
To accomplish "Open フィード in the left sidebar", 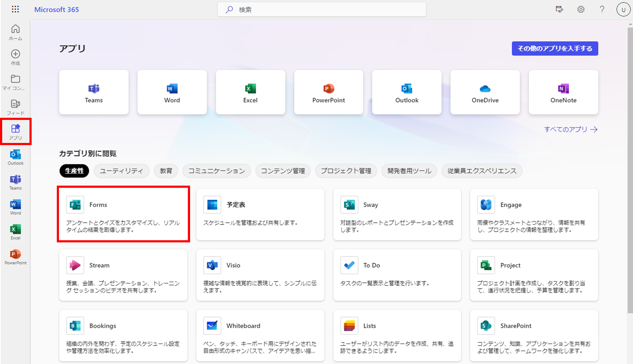I will (x=15, y=107).
